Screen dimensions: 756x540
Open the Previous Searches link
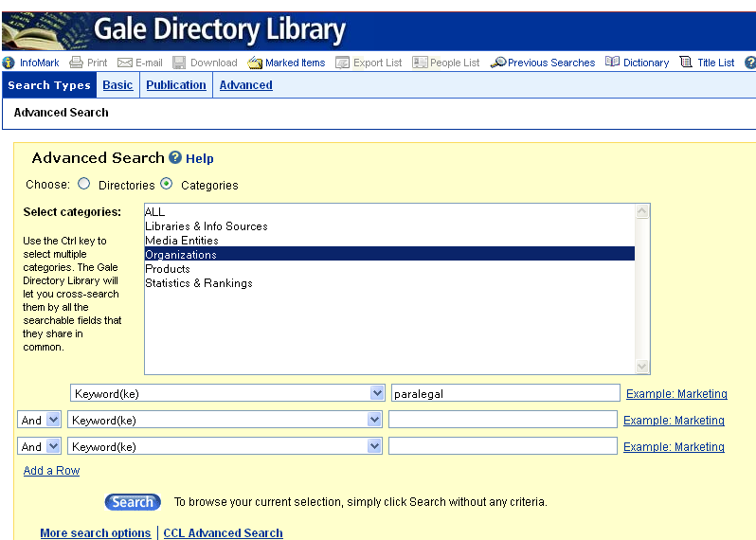point(551,63)
